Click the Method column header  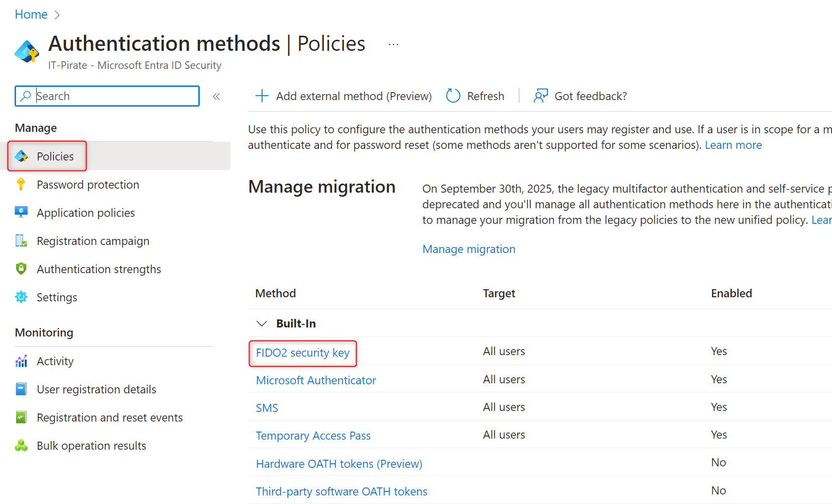click(275, 293)
